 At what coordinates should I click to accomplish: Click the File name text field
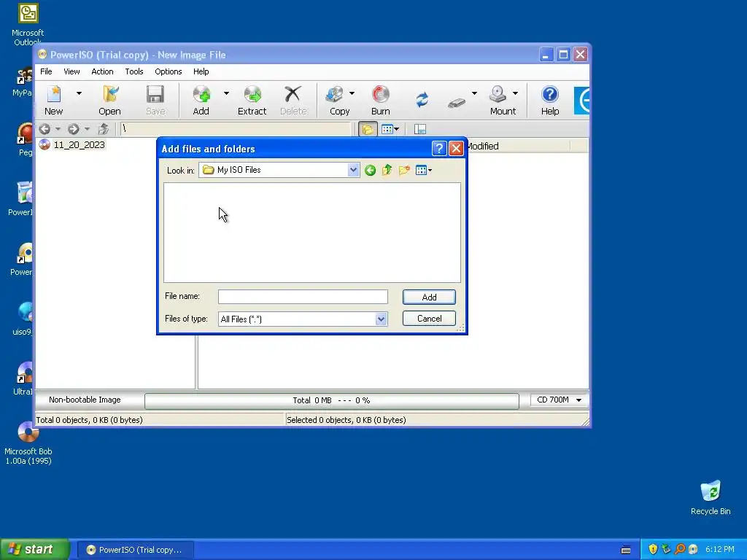point(303,297)
